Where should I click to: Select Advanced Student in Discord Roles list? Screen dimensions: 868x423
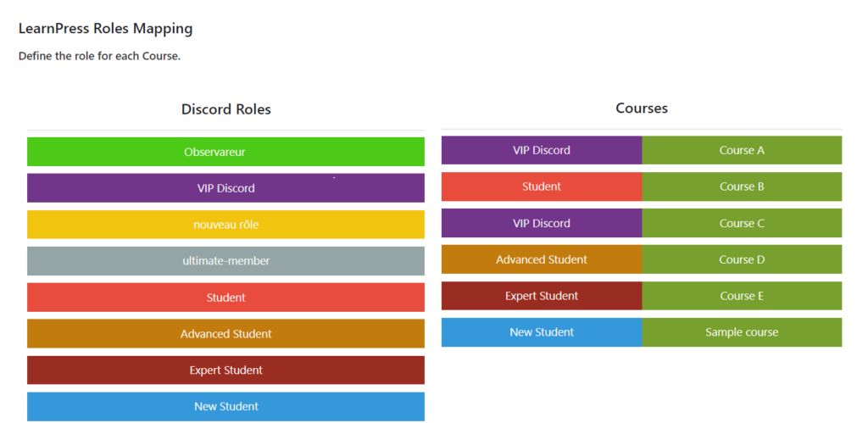225,334
